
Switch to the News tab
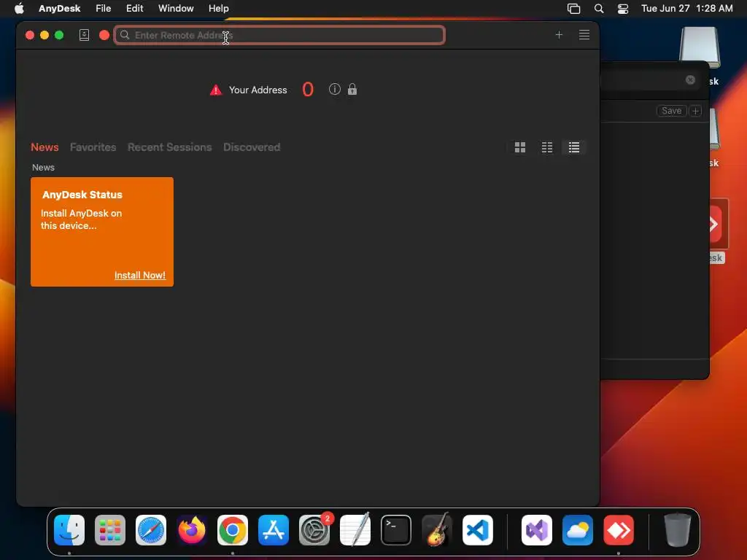pos(44,147)
